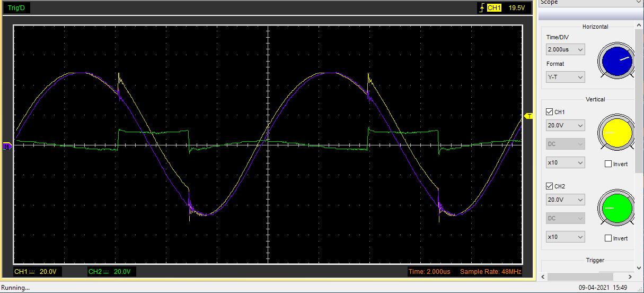Open CH2 x10 probe dropdown

[x=566, y=237]
